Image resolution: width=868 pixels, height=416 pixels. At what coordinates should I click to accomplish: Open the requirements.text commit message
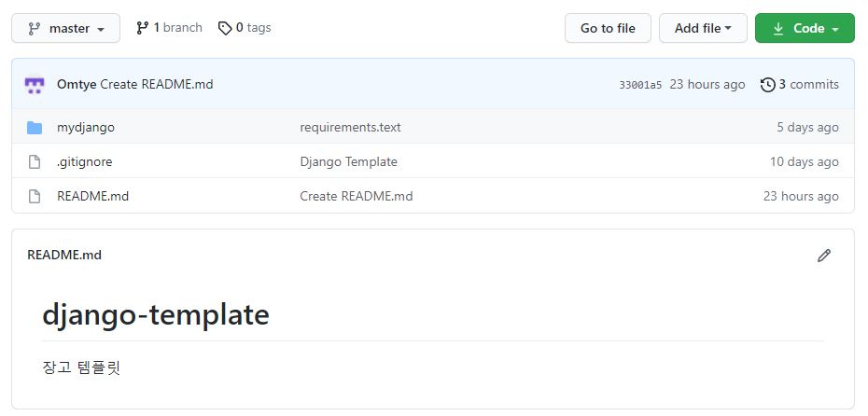click(350, 127)
